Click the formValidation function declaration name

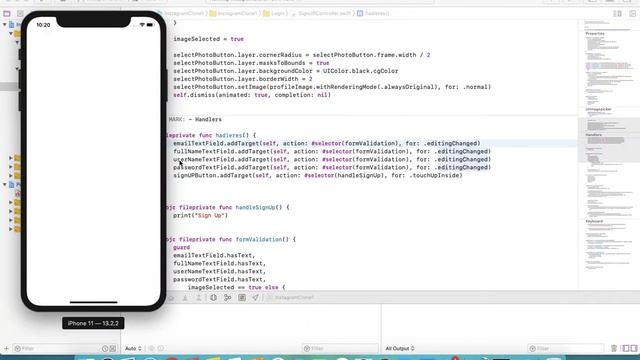[x=259, y=239]
